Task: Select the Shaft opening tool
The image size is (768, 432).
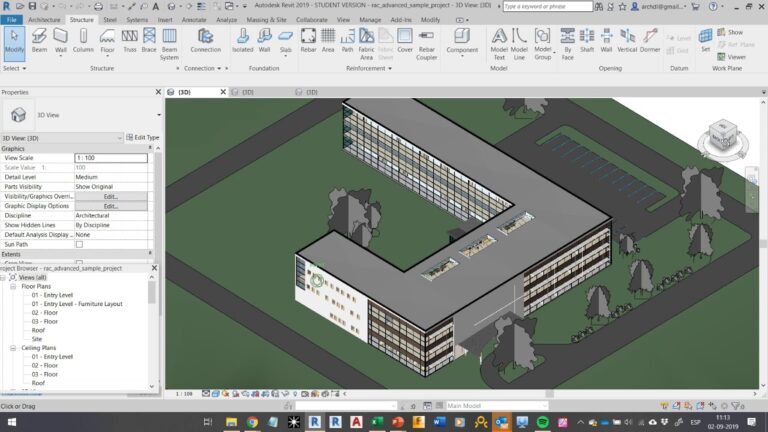Action: [587, 41]
